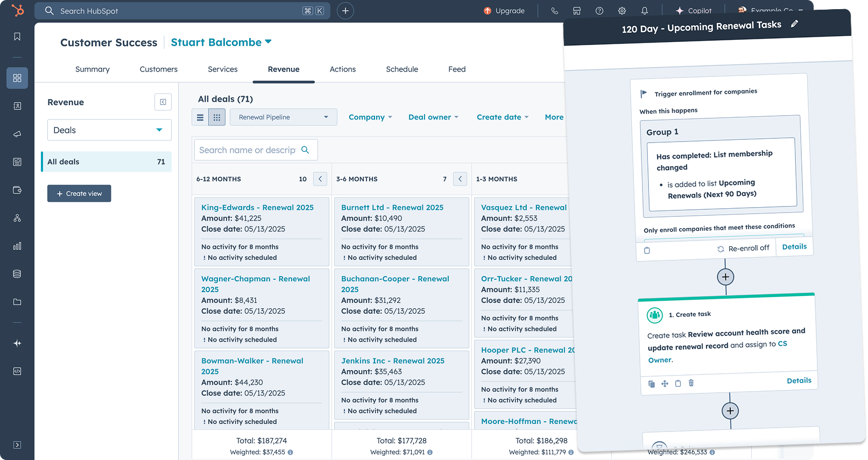The image size is (868, 460).
Task: Click the clipboard icon on the Create task action
Action: pyautogui.click(x=678, y=384)
